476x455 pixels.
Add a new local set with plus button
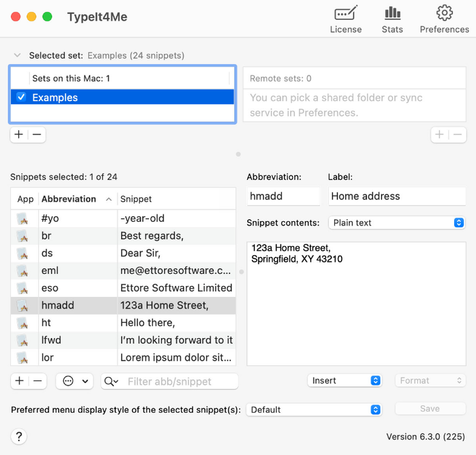[x=19, y=134]
